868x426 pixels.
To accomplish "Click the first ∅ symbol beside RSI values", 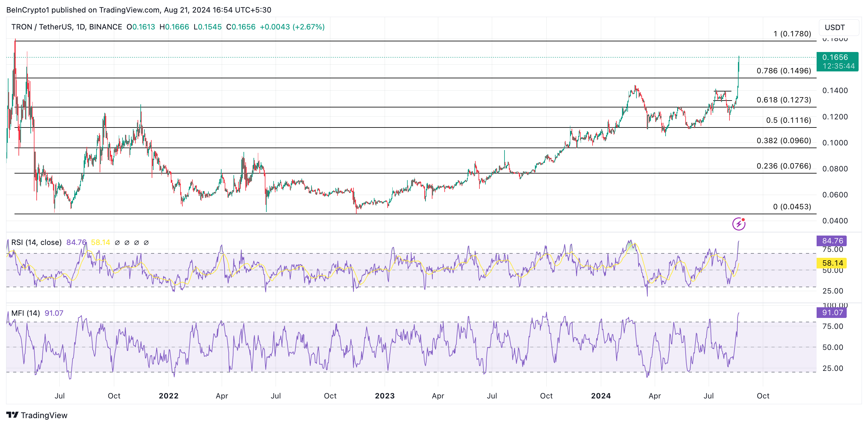I will pos(117,243).
